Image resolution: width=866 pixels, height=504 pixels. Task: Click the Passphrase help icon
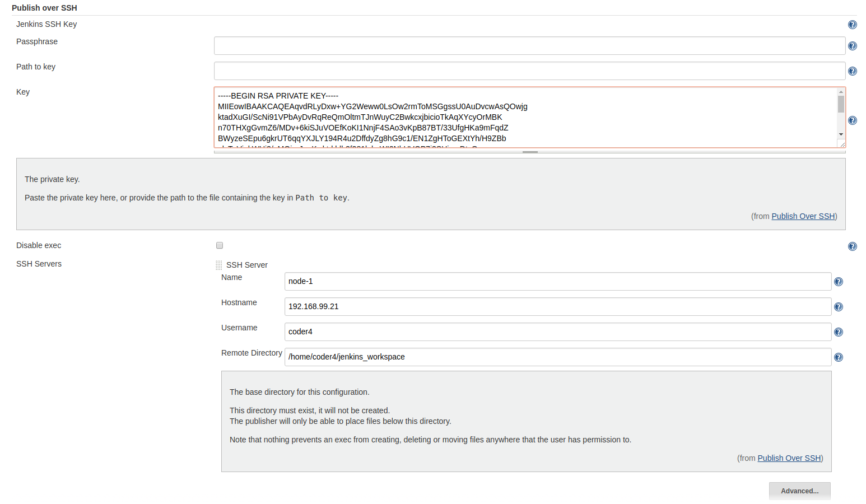coord(852,46)
